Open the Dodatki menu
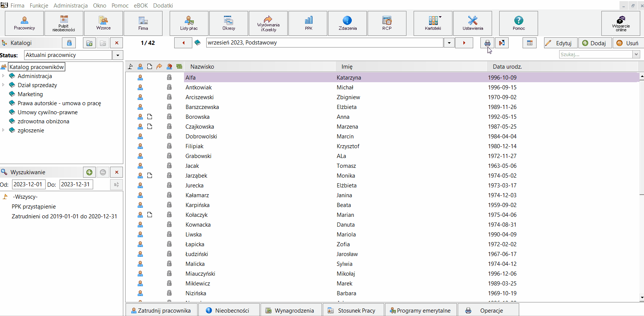 163,5
